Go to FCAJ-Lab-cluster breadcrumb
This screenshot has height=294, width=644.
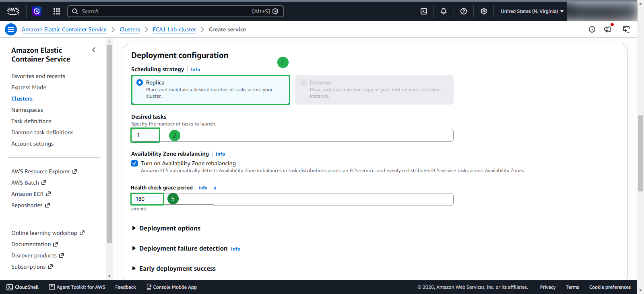tap(174, 29)
